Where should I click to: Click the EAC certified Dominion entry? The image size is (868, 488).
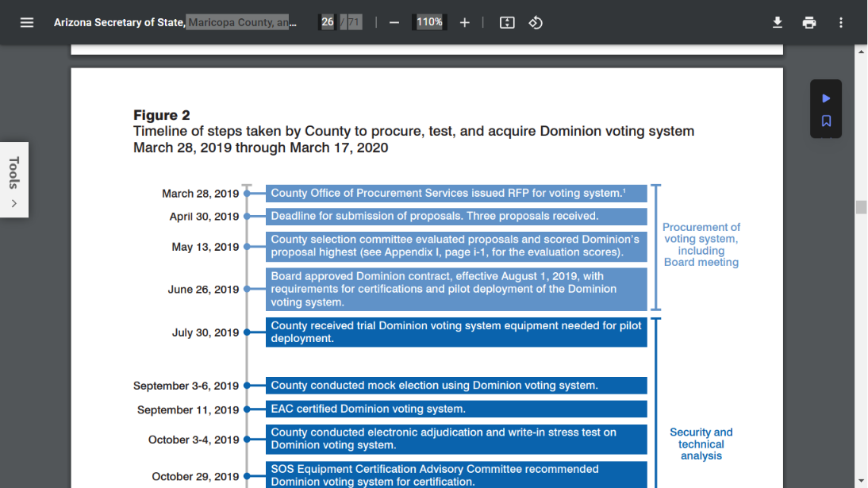click(x=456, y=409)
